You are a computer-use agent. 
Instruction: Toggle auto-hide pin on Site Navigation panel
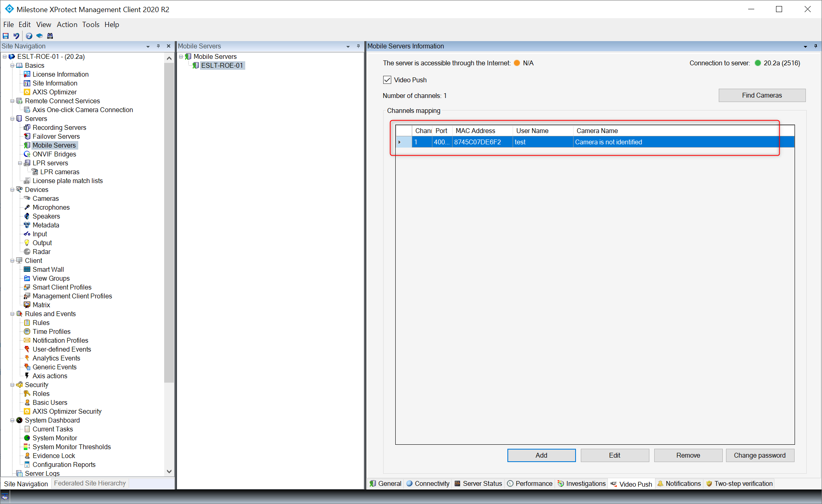point(158,46)
